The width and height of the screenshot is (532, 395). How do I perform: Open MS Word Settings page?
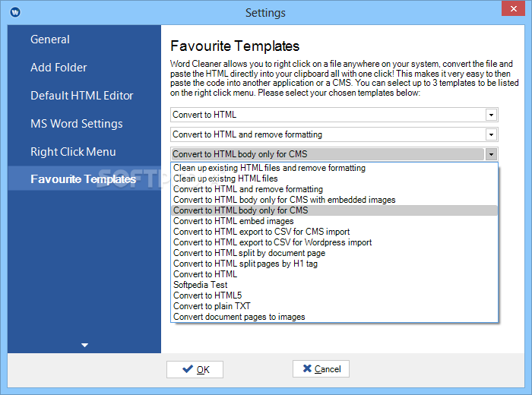(77, 124)
